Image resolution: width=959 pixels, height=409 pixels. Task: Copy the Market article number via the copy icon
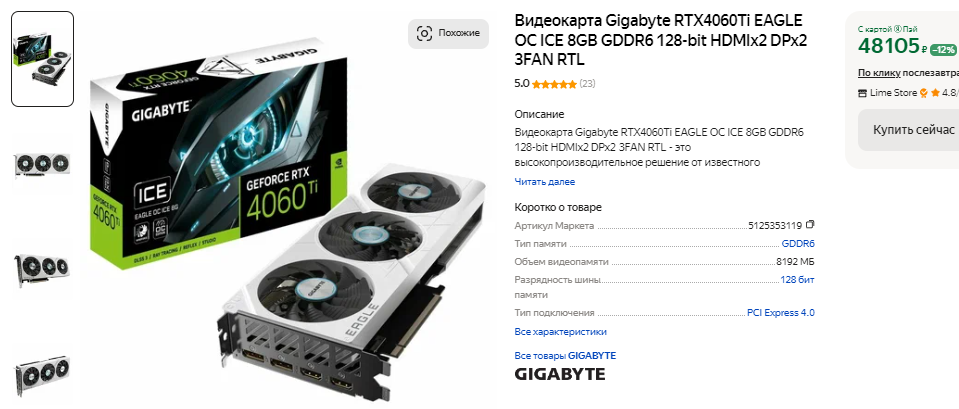[810, 224]
